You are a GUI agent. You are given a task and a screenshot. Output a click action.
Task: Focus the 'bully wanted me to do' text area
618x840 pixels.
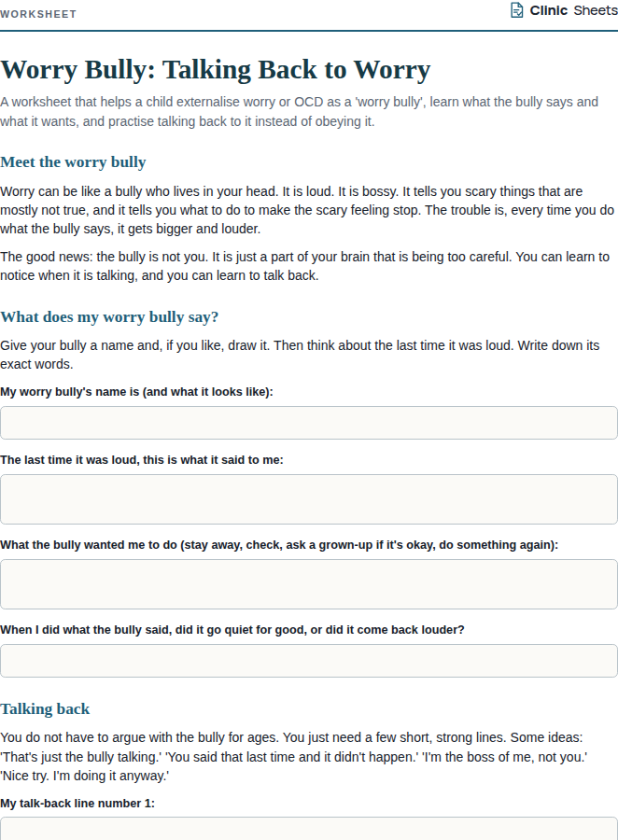[x=309, y=584]
